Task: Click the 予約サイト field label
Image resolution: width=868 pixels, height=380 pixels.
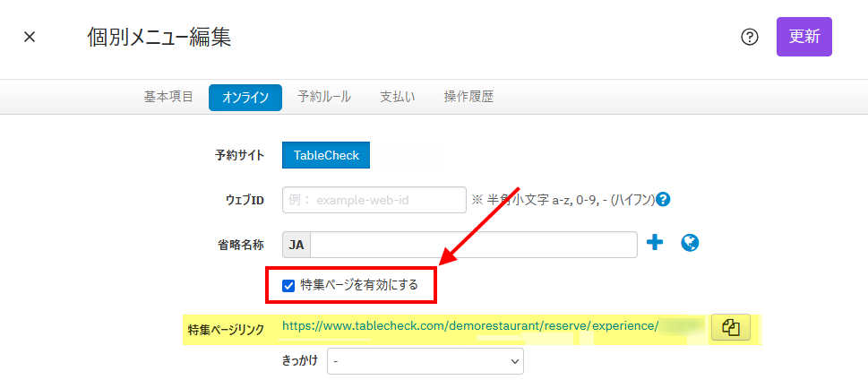Action: 240,156
